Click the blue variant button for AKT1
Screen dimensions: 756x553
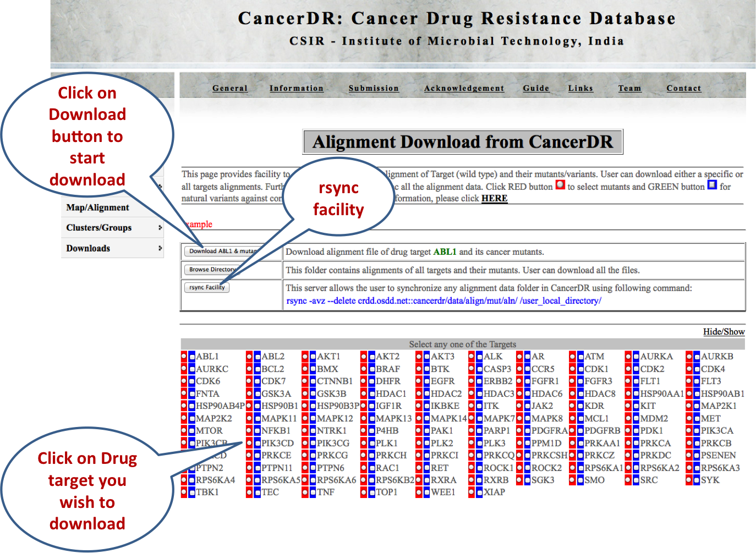point(313,357)
